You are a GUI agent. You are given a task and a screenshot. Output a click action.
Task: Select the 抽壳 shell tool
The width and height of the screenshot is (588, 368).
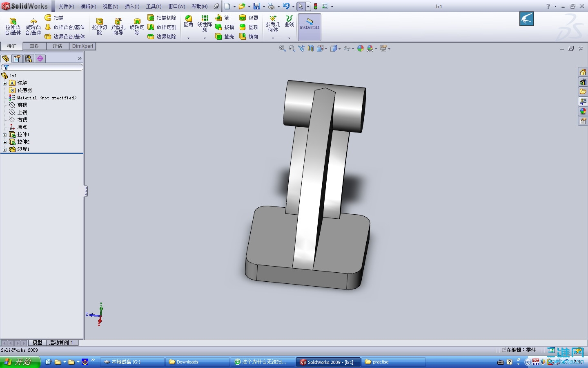coord(225,36)
